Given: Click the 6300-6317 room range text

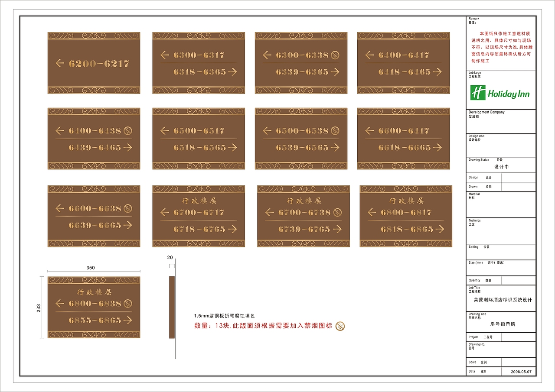Looking at the screenshot, I should click(x=199, y=55).
